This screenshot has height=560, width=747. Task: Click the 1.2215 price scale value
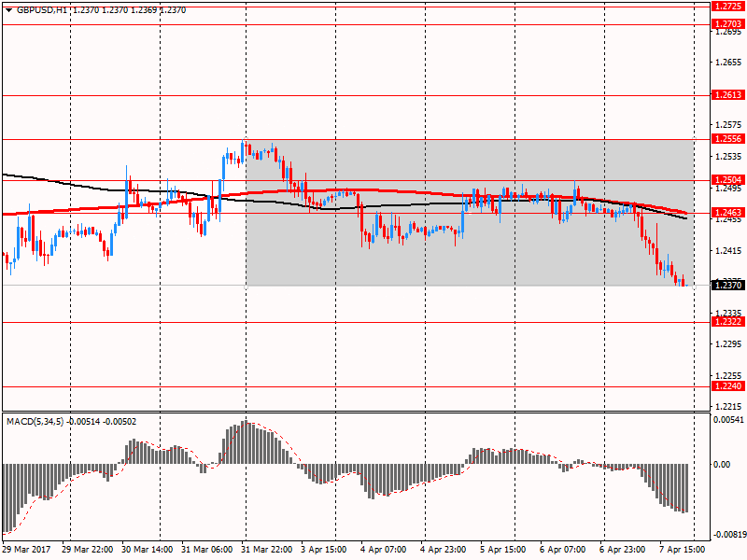tap(728, 406)
